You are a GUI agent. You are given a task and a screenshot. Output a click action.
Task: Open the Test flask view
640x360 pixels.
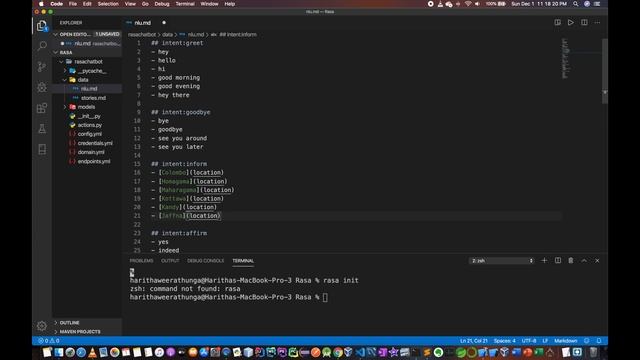pyautogui.click(x=42, y=129)
